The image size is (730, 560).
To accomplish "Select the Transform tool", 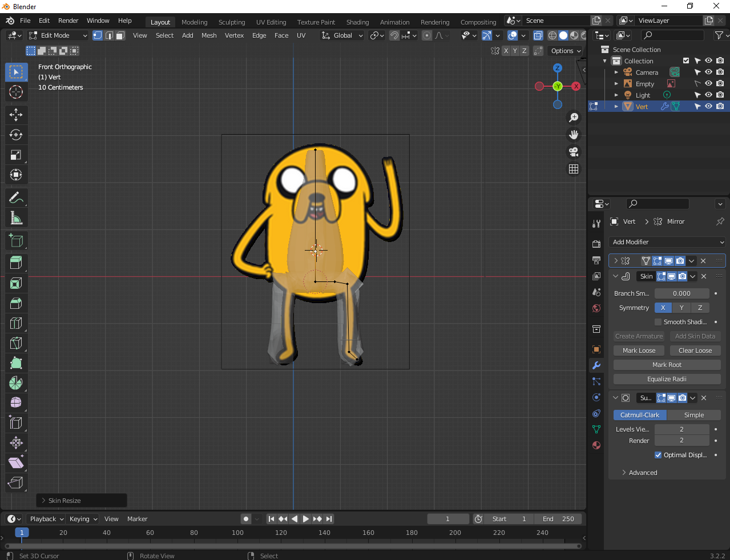I will click(16, 175).
